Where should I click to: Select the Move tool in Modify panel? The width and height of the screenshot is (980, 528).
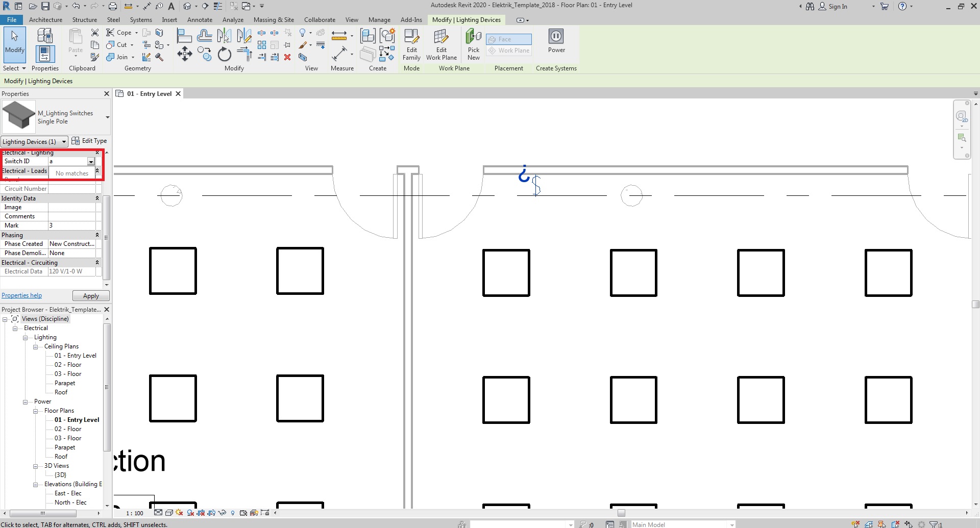click(x=184, y=54)
